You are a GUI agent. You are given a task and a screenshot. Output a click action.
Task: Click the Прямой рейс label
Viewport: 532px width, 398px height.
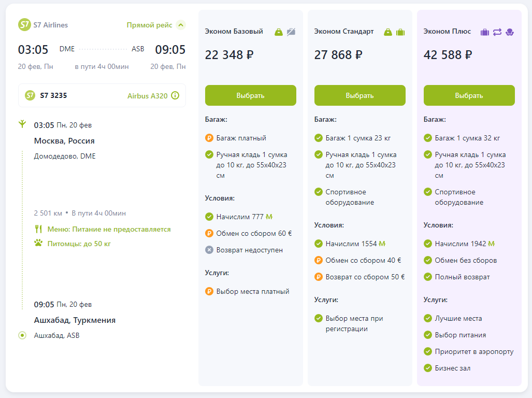point(149,25)
